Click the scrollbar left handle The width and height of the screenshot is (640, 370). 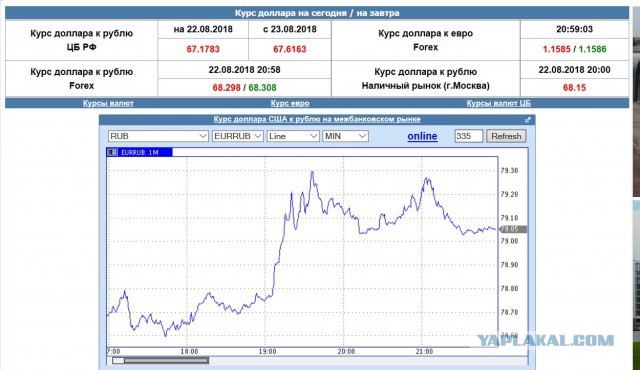pyautogui.click(x=118, y=361)
